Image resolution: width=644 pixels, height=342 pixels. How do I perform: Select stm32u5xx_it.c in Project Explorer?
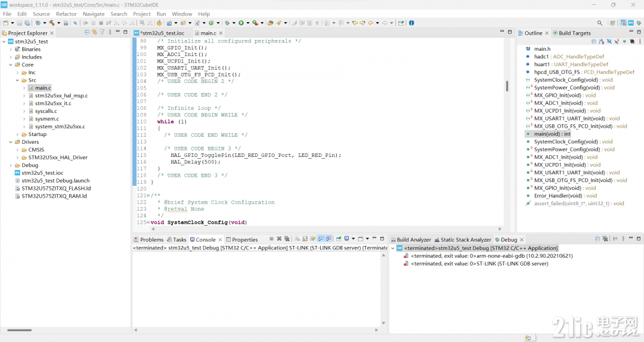[x=53, y=104]
